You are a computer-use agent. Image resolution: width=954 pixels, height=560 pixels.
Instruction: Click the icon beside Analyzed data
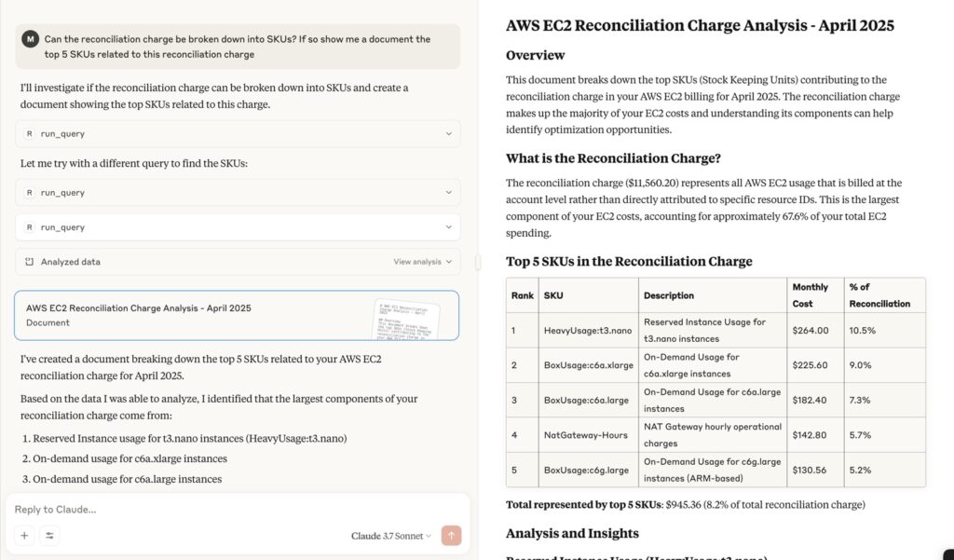click(x=30, y=262)
